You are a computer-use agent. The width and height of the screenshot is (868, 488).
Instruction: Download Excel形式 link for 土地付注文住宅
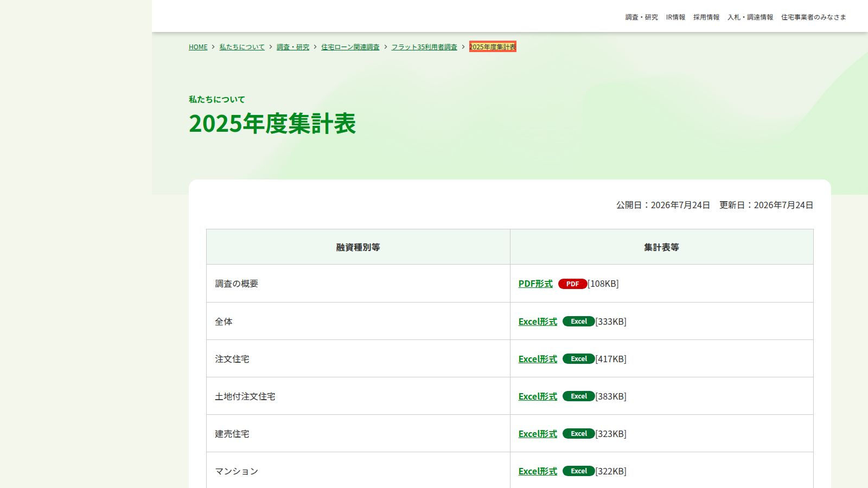[x=538, y=396]
